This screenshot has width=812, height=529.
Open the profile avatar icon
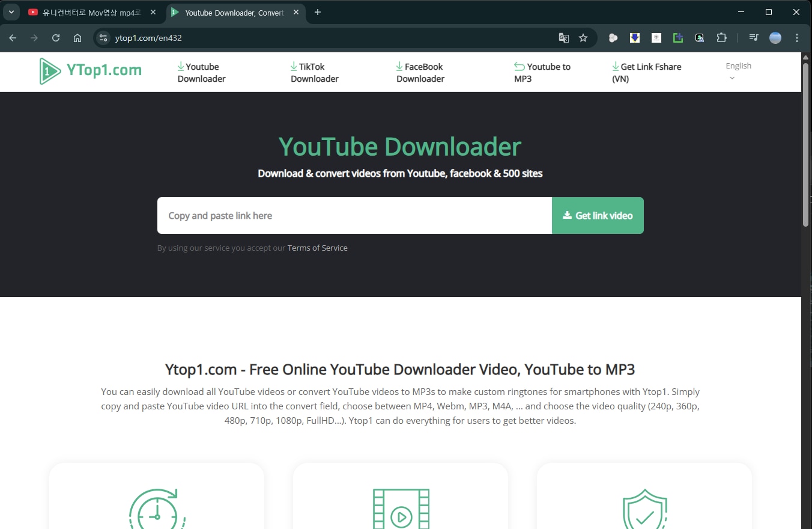tap(775, 38)
